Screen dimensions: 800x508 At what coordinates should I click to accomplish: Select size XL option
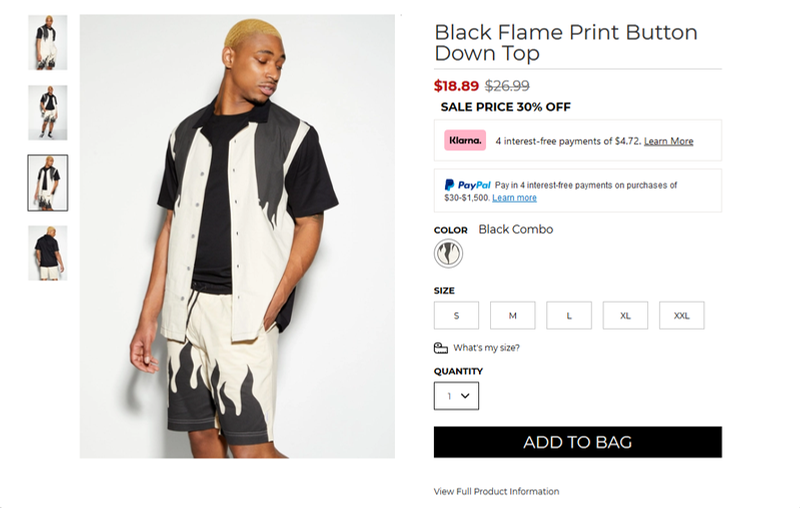tap(625, 316)
